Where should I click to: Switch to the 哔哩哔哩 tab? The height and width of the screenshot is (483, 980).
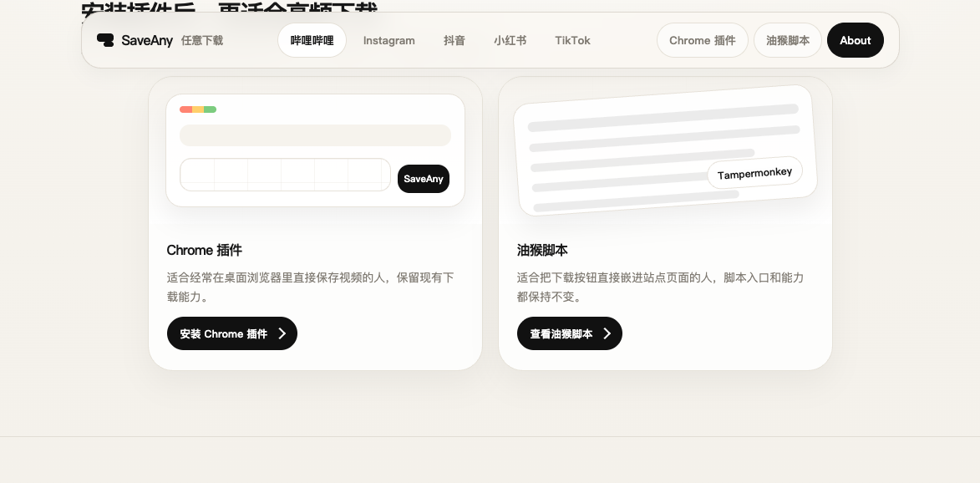click(312, 40)
